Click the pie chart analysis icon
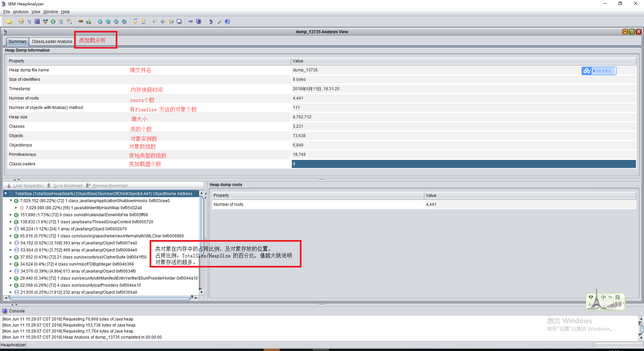The height and width of the screenshot is (351, 644). point(21,21)
